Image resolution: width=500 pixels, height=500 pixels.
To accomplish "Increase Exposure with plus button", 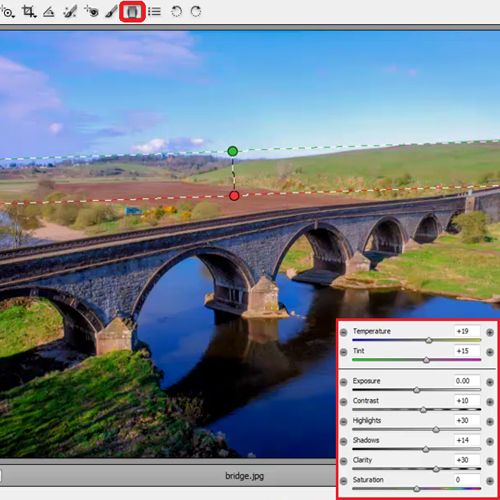I will click(490, 382).
